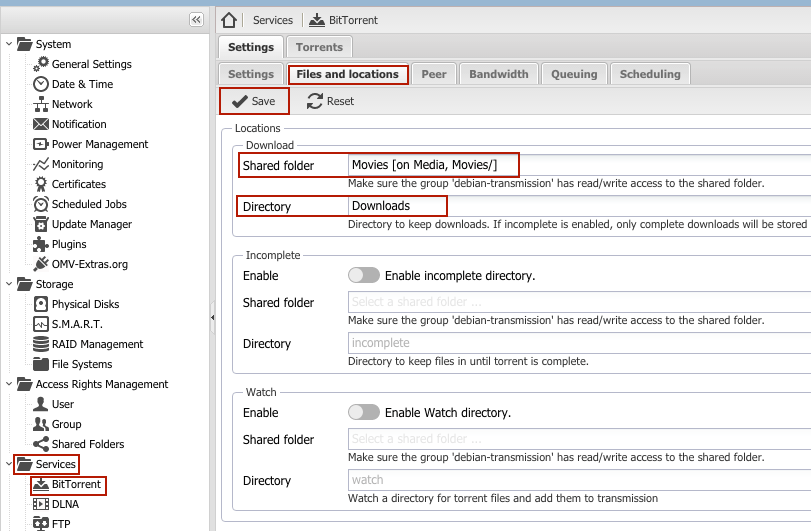Open the Scheduling tab

tap(650, 74)
